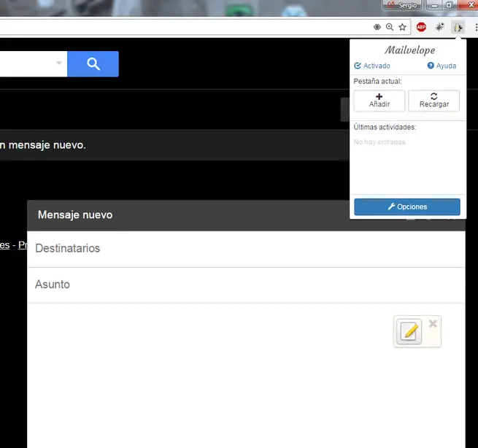Click into the message body area
This screenshot has height=448, width=478.
(246, 376)
